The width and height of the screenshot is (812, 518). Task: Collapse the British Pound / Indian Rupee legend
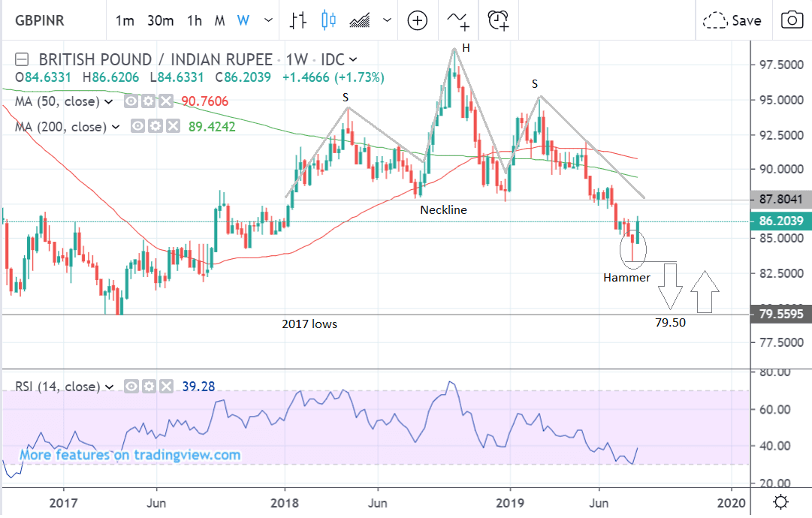click(23, 59)
